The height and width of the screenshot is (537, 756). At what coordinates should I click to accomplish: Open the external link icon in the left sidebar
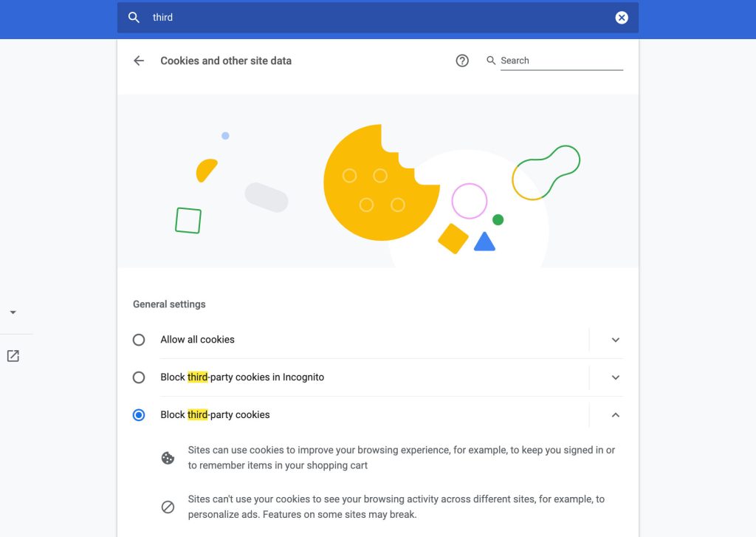coord(13,355)
